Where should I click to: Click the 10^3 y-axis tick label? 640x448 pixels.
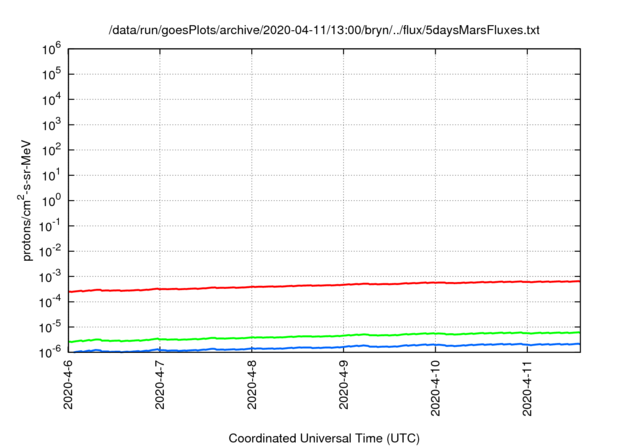(51, 125)
